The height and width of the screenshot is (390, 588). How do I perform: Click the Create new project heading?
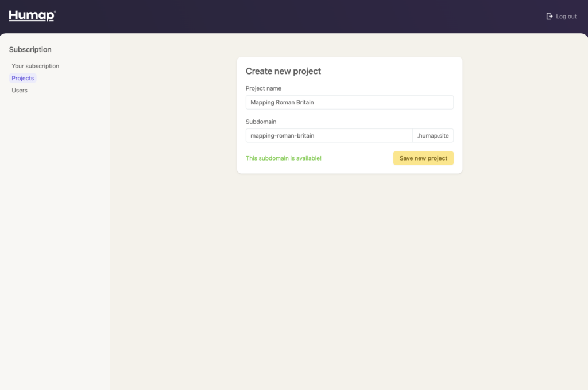coord(283,72)
